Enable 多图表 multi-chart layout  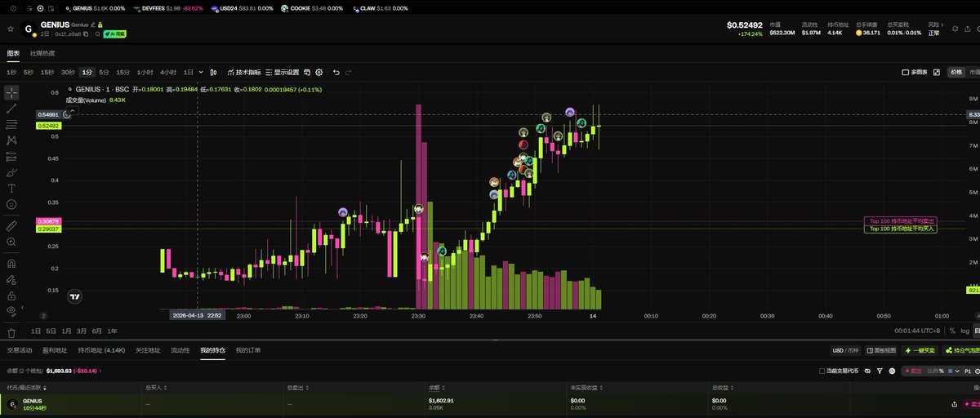[915, 72]
